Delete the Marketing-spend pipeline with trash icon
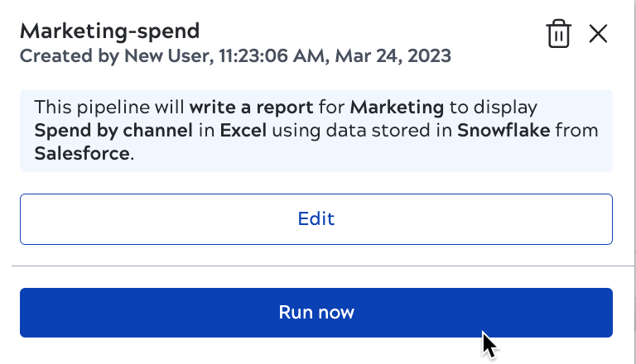This screenshot has height=364, width=636. pyautogui.click(x=559, y=34)
